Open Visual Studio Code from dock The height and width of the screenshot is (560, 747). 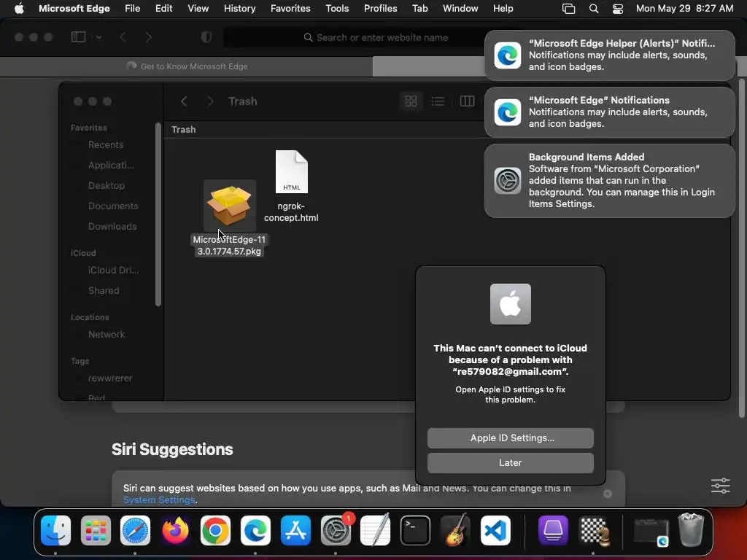click(x=495, y=531)
